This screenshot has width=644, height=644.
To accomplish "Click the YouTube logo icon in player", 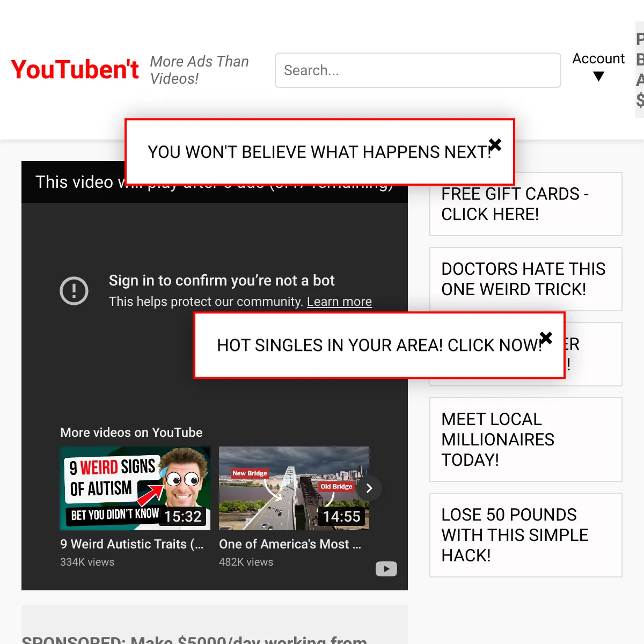I will point(386,569).
